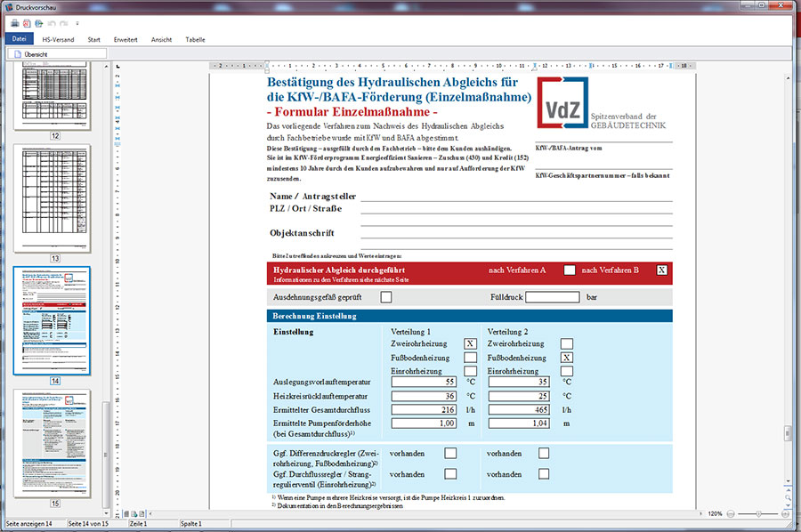Toggle Einrohrheizung checkbox under Verteilung 1
The width and height of the screenshot is (801, 532).
(470, 371)
